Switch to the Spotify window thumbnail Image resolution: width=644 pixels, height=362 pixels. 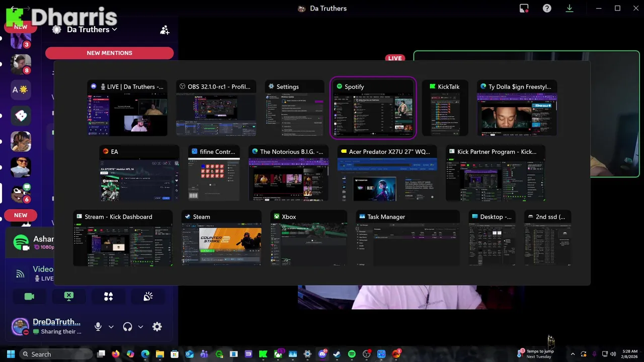[373, 108]
